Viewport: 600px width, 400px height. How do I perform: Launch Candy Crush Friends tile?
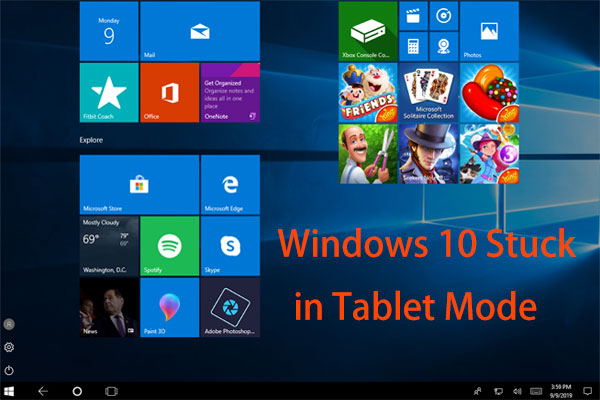(368, 93)
